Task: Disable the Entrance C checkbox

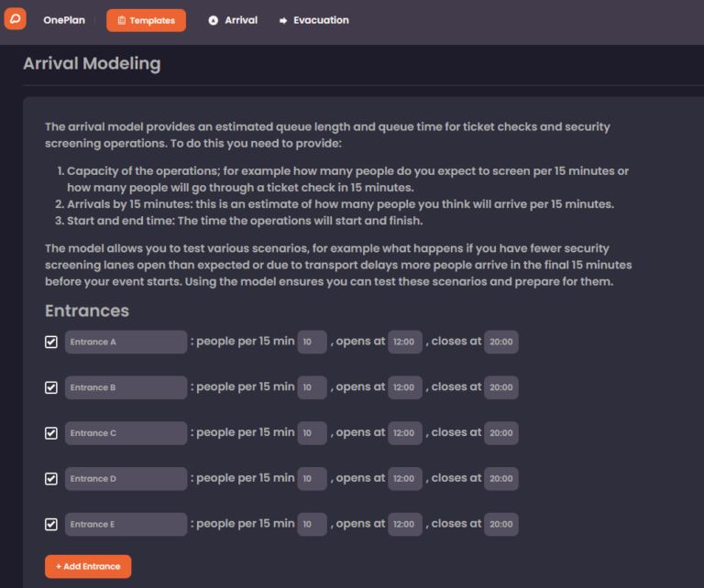Action: [51, 433]
